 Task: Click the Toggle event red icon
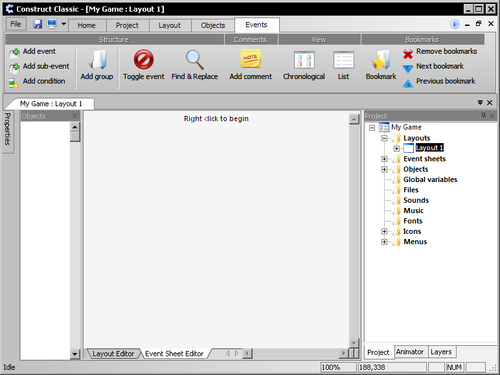144,60
